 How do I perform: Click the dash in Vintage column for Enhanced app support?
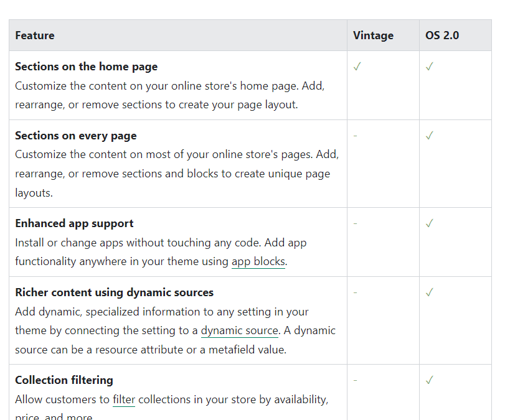point(355,222)
